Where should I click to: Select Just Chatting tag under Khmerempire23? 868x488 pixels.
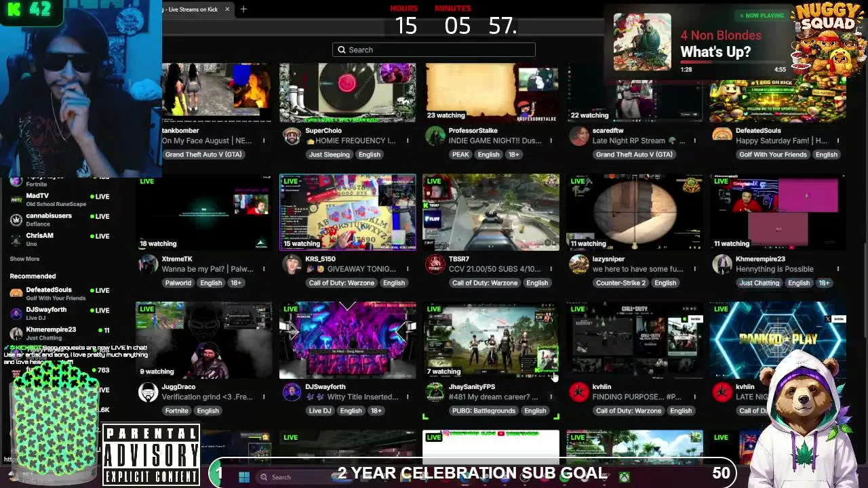point(759,283)
